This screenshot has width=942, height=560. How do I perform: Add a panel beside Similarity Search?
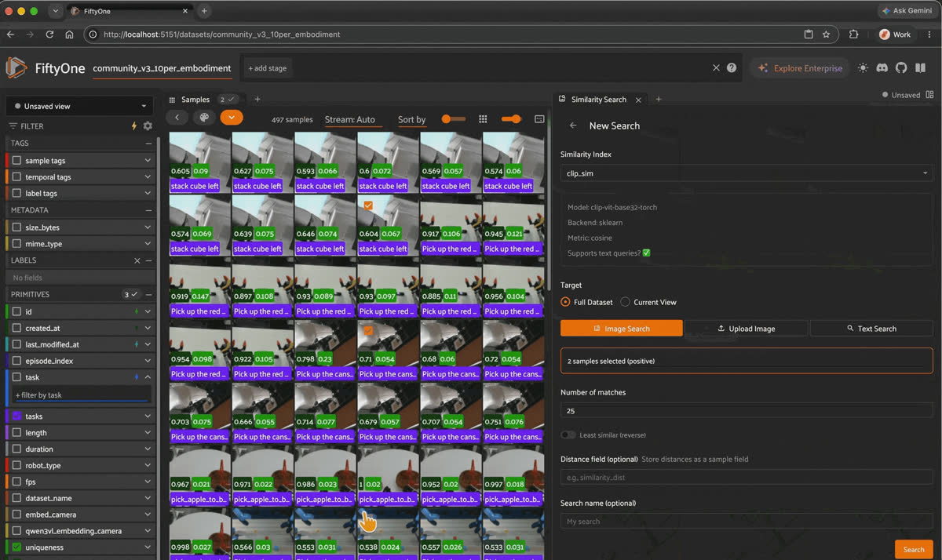pos(659,100)
